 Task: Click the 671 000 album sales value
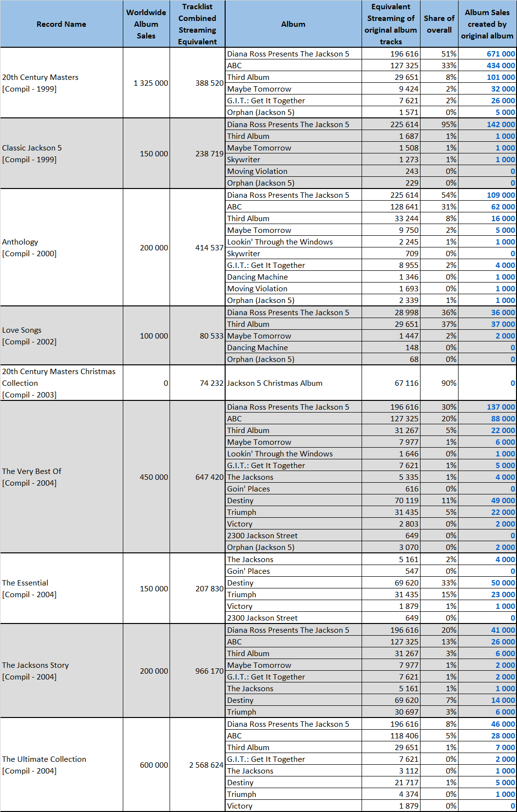(501, 54)
